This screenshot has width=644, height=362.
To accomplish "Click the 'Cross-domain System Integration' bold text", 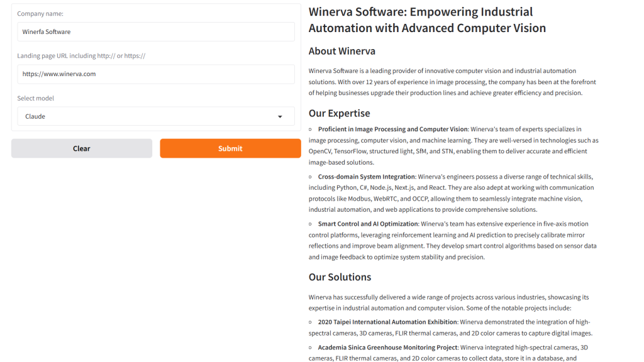I will click(x=367, y=177).
